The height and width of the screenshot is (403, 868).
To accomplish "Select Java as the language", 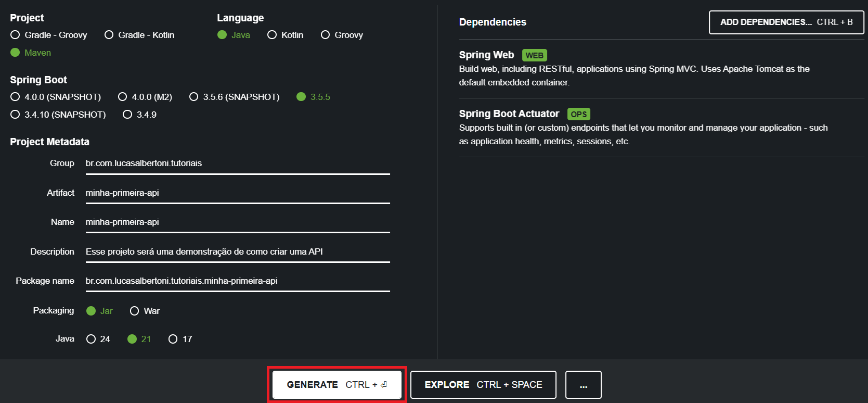I will pyautogui.click(x=234, y=35).
